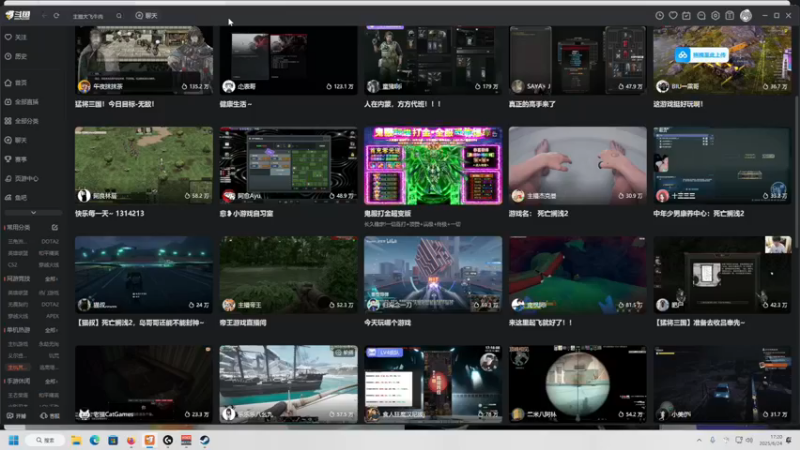Open the 快乐每一天~ 1314213 stream thumbnail
This screenshot has height=450, width=800.
(144, 166)
